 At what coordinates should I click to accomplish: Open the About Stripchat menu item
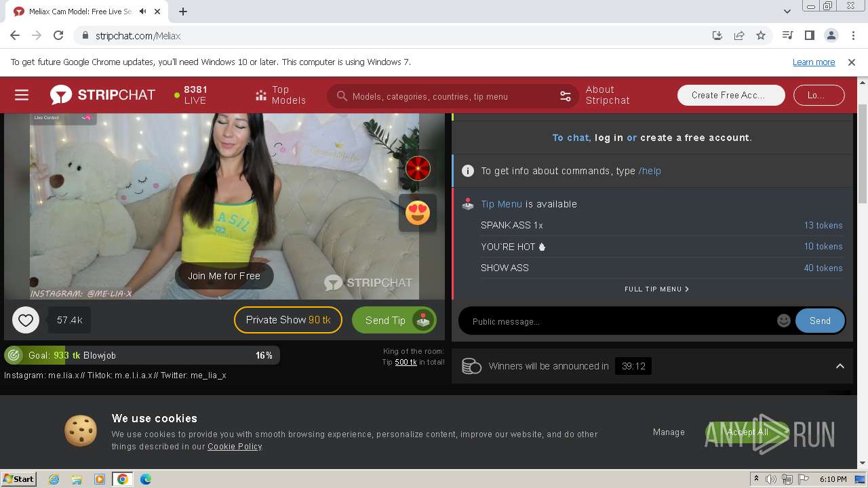point(608,95)
